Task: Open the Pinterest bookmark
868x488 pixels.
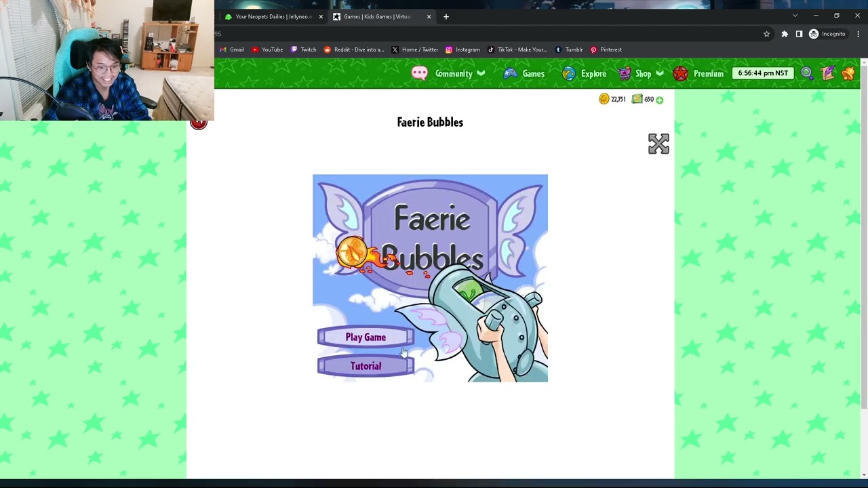Action: (606, 49)
